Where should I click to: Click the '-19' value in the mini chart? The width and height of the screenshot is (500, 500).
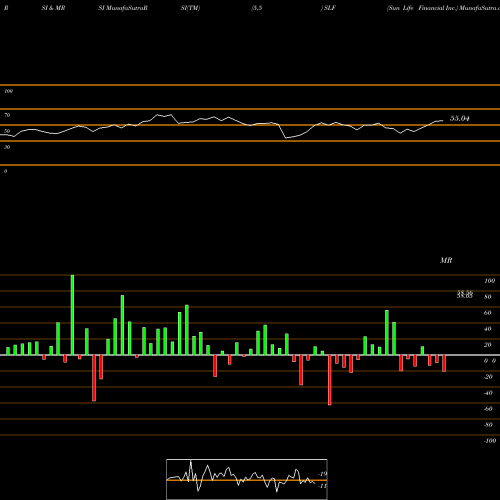click(x=323, y=474)
